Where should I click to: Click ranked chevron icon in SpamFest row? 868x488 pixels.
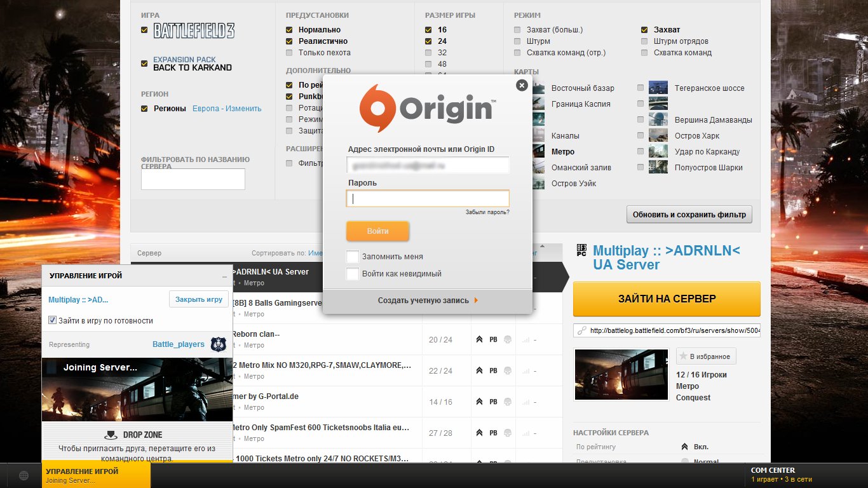(479, 433)
